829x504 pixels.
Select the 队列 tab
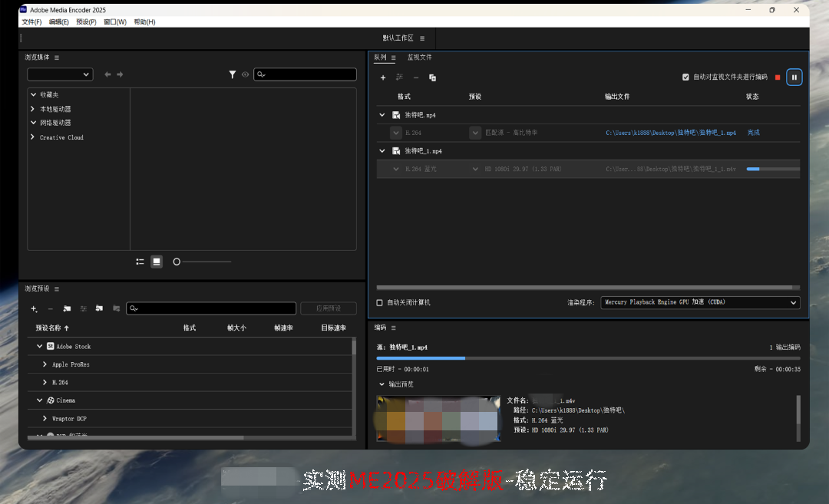click(380, 57)
